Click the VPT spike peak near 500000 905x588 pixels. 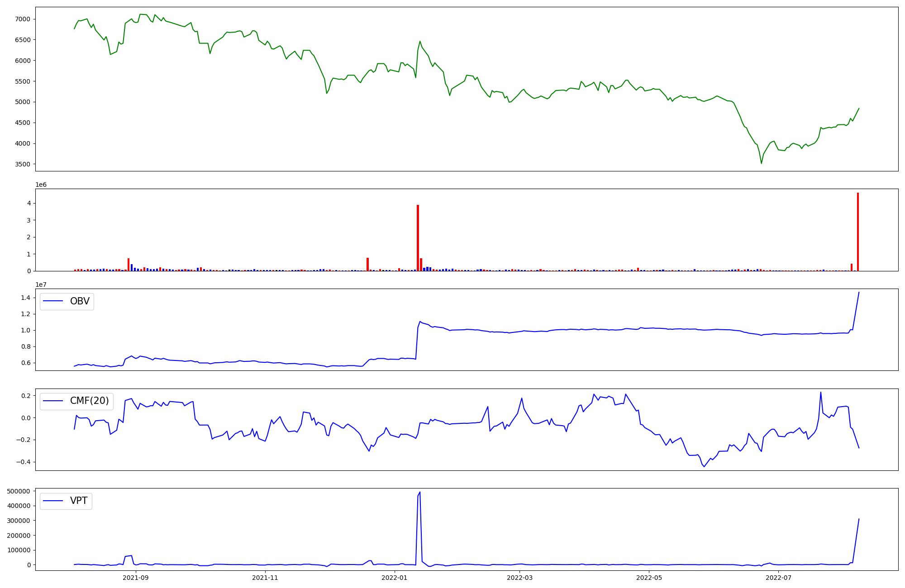[x=420, y=493]
